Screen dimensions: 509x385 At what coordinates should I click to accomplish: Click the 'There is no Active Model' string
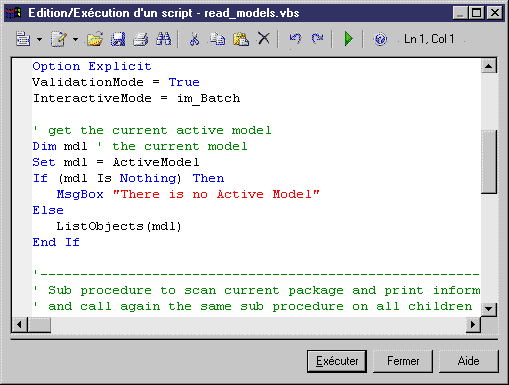pyautogui.click(x=216, y=194)
